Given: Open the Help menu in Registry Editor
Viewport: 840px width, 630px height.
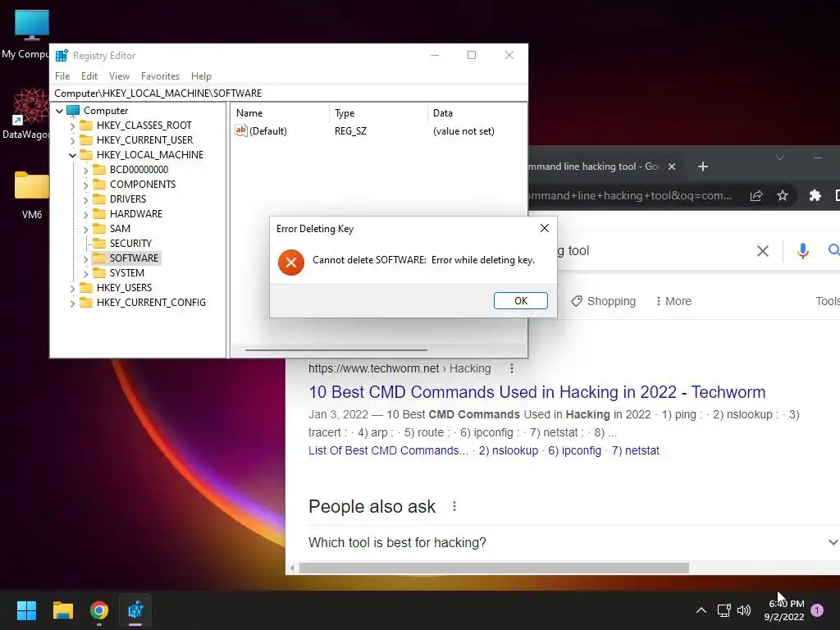Looking at the screenshot, I should point(201,76).
